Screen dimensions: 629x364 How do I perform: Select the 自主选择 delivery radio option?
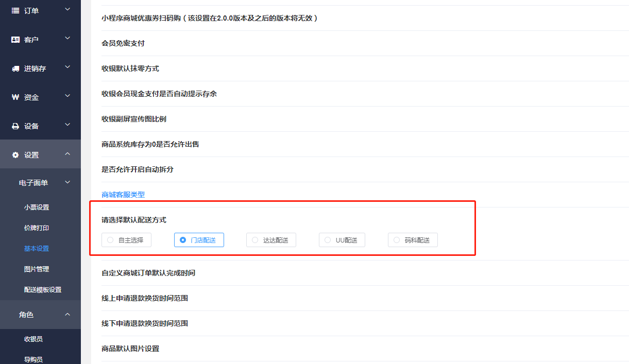click(x=126, y=240)
